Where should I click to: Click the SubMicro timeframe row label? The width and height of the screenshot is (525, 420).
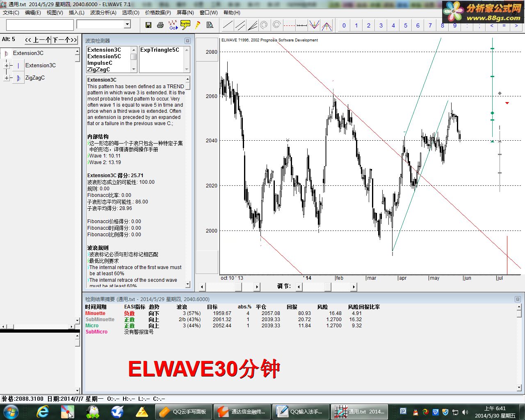pyautogui.click(x=96, y=332)
